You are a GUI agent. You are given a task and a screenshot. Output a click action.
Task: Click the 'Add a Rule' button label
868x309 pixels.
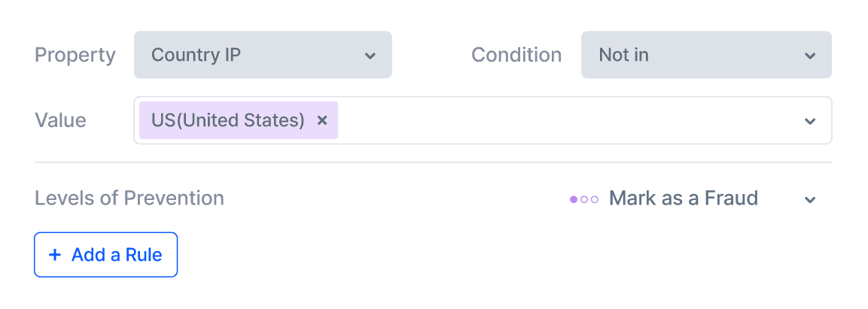click(x=117, y=255)
